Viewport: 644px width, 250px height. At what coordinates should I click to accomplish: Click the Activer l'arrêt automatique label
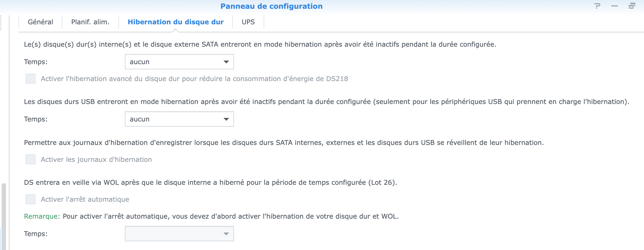[85, 199]
